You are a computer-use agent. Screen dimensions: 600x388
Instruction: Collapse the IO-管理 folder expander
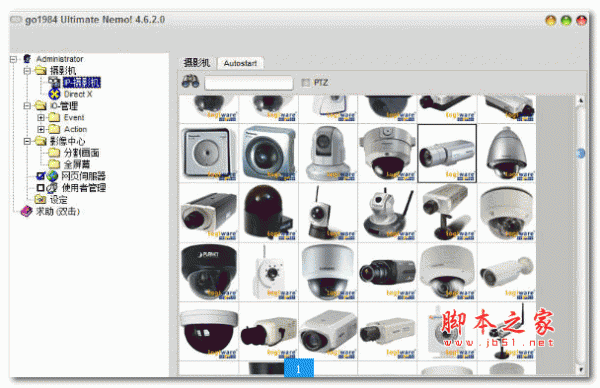(x=27, y=106)
